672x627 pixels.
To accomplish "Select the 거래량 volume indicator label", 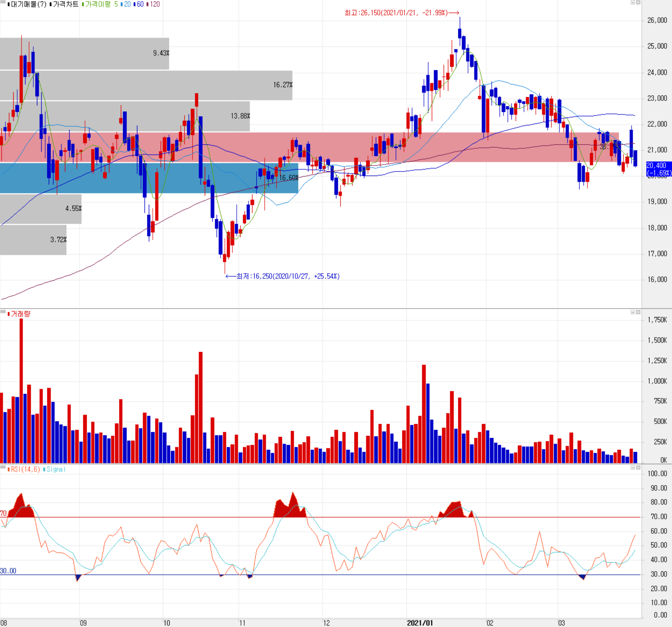I will (19, 314).
